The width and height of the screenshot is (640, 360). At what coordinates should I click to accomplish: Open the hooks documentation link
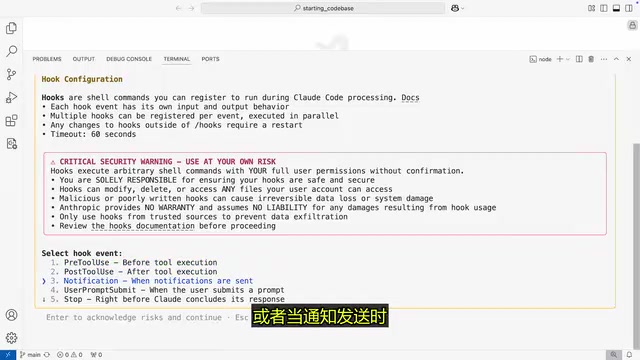(x=143, y=226)
